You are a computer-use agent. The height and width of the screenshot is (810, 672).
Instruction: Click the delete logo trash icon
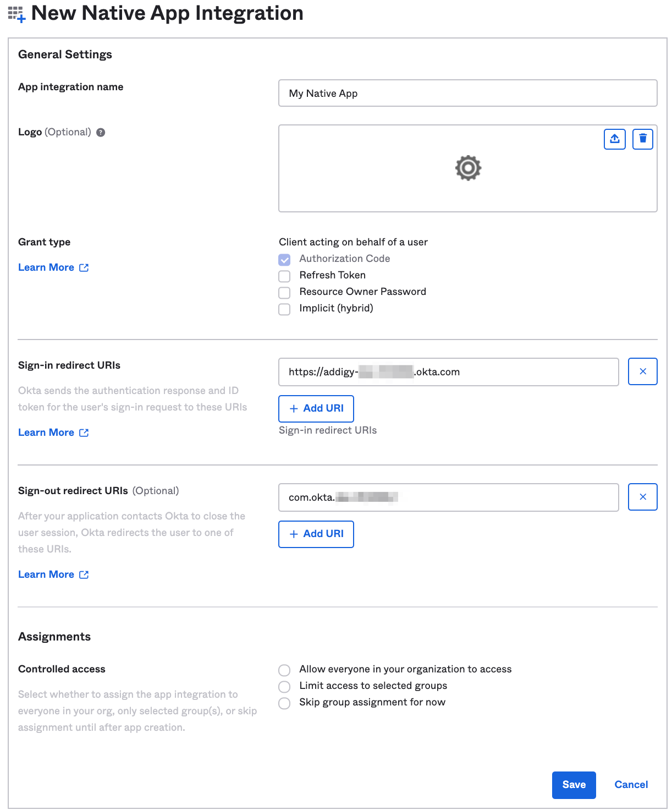642,139
